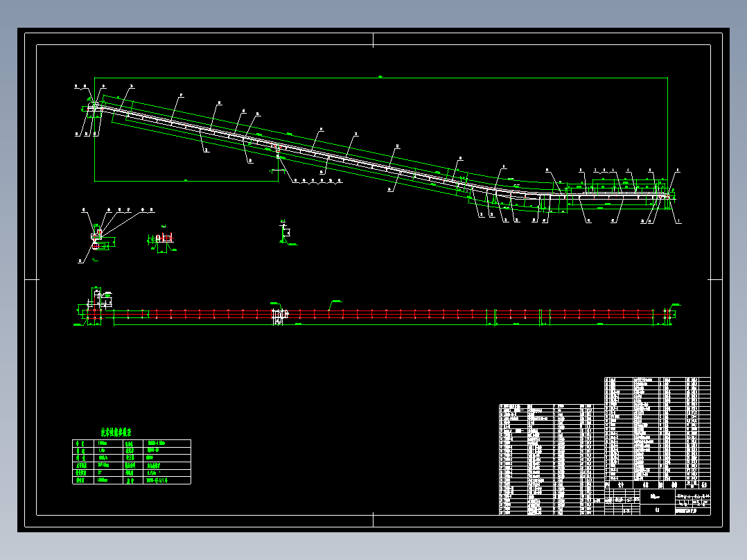Click the small pulley detail view with red parts

tap(98, 240)
